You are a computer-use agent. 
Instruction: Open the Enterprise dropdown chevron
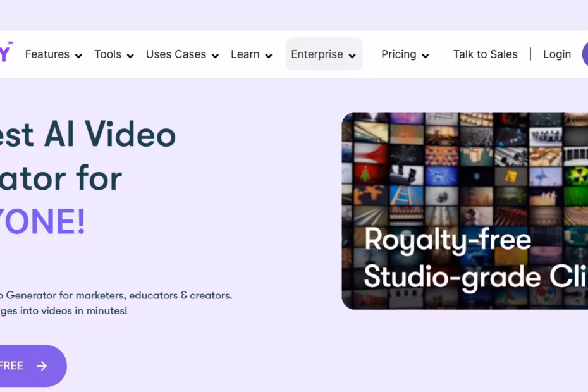(352, 56)
